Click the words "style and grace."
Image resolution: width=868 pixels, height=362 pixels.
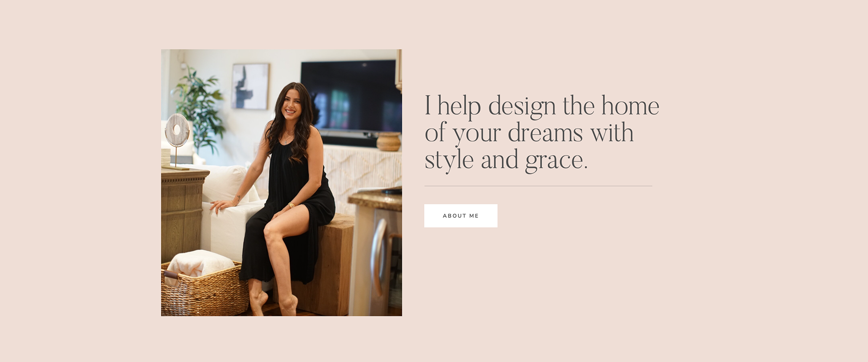point(506,160)
